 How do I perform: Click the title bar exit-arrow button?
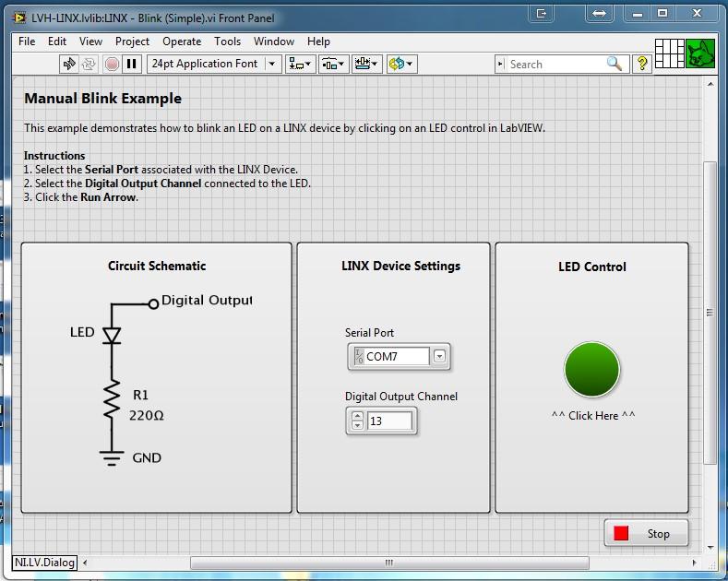click(x=542, y=14)
